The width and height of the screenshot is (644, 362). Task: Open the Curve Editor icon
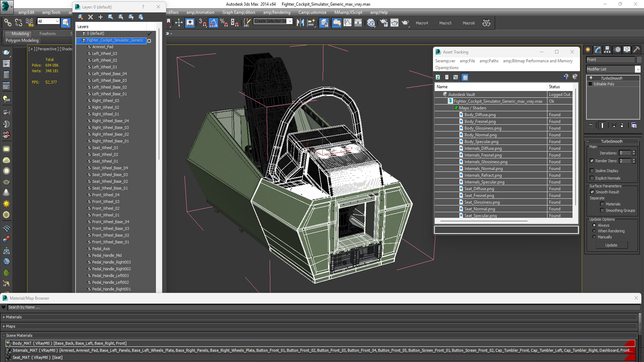347,22
